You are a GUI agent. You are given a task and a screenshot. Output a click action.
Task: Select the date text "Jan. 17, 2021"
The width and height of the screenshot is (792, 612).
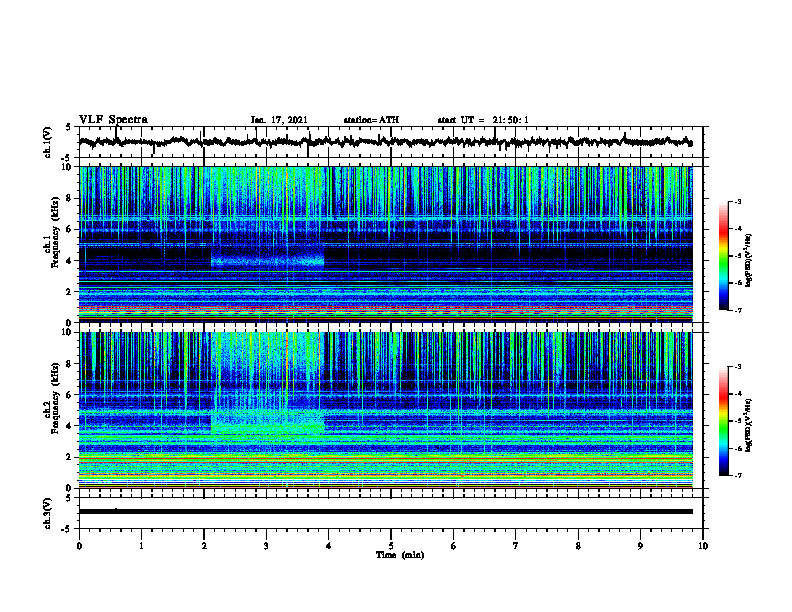coord(279,120)
